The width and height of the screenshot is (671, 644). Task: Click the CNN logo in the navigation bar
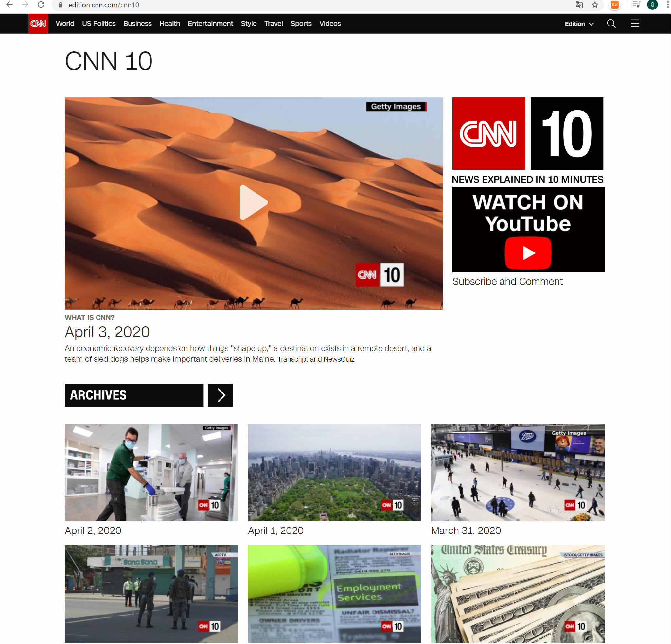pyautogui.click(x=38, y=24)
